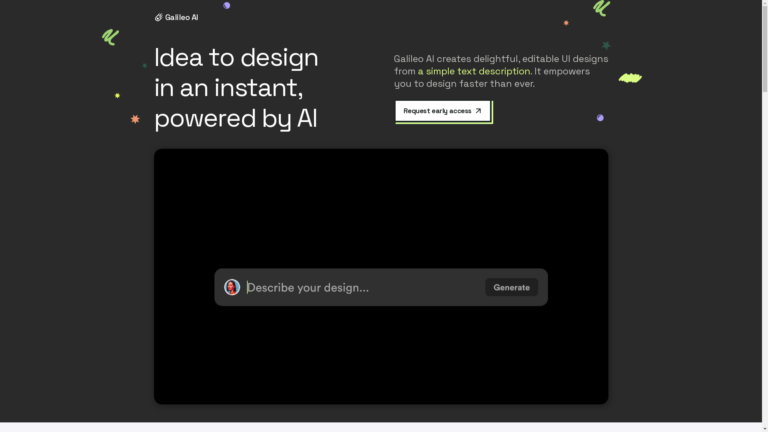Click the Galileo AI logo icon
This screenshot has height=432, width=768.
pos(158,17)
